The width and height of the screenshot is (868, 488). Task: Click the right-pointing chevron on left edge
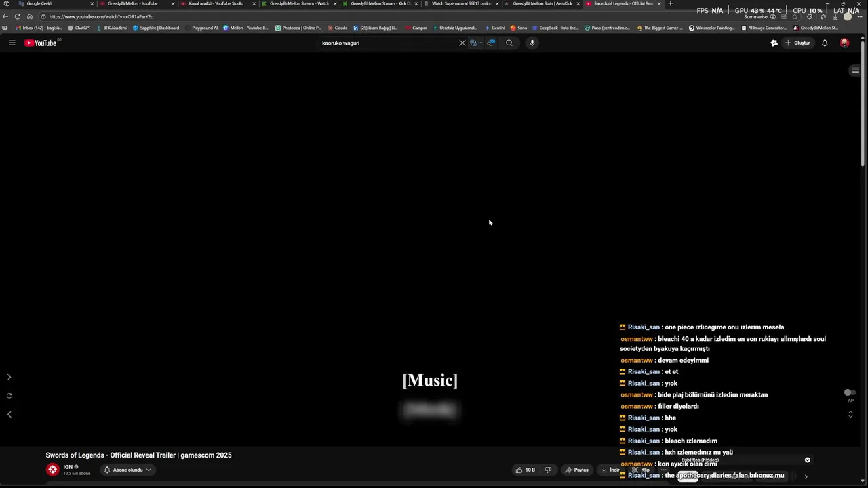(x=9, y=377)
